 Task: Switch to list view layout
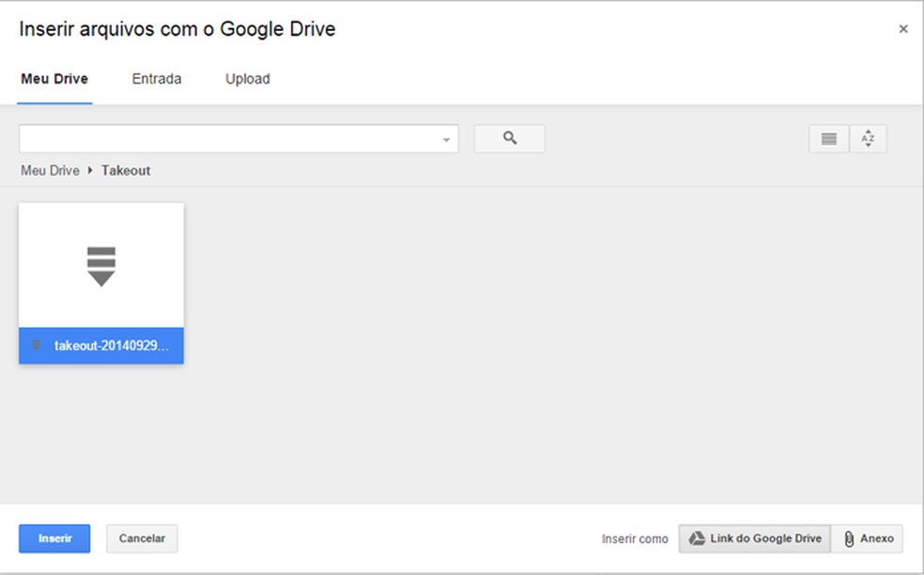click(x=827, y=138)
